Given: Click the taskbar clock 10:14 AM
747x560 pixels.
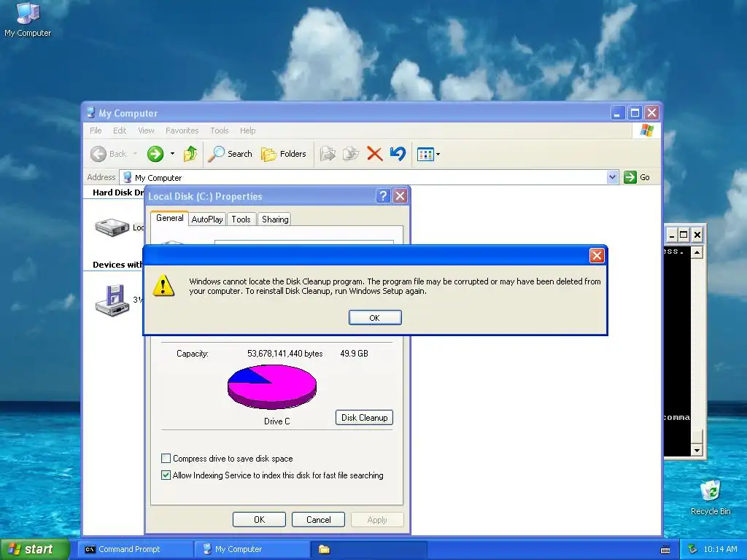Looking at the screenshot, I should (720, 549).
